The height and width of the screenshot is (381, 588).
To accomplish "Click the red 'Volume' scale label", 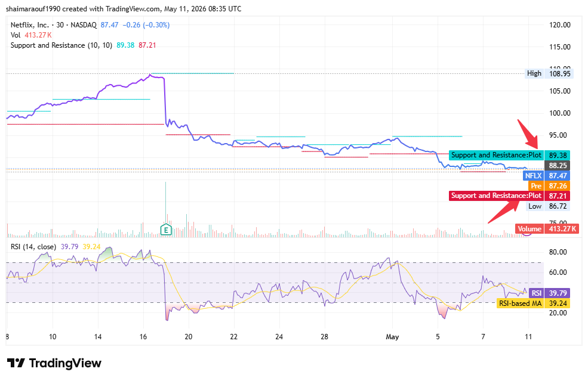I will point(529,229).
